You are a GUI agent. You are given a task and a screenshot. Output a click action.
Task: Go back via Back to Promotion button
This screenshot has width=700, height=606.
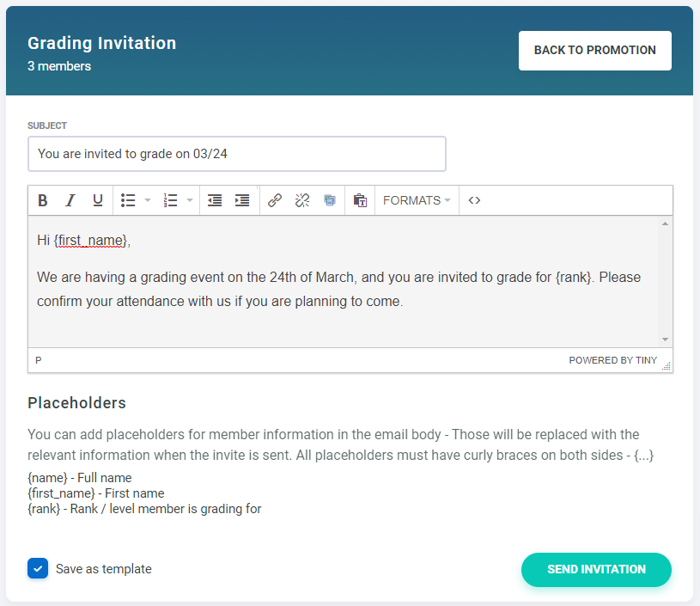594,51
